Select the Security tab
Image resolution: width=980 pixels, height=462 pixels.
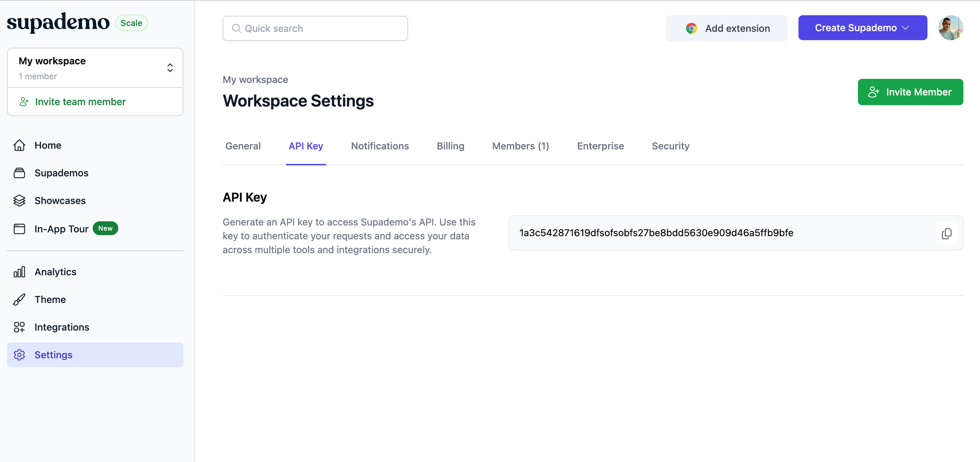click(670, 146)
